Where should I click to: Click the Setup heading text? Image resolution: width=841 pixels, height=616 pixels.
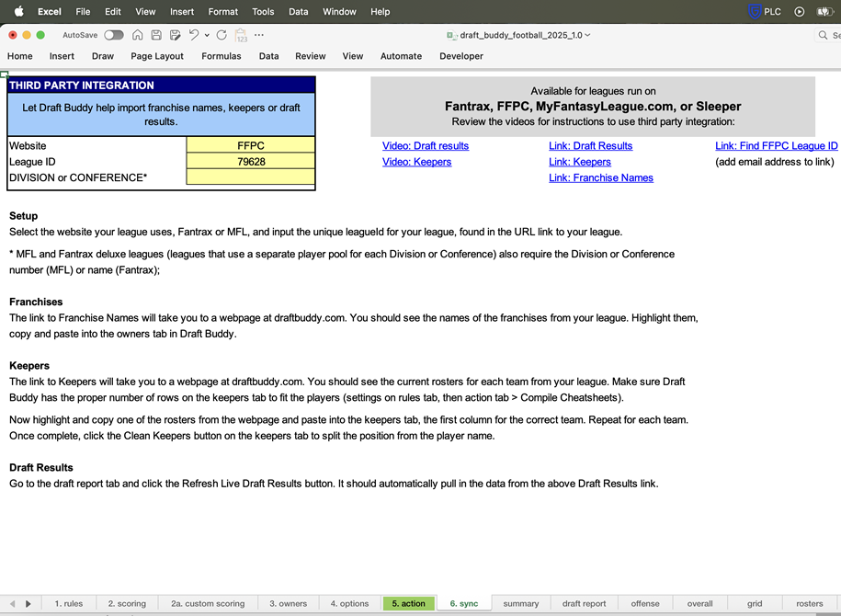(24, 216)
